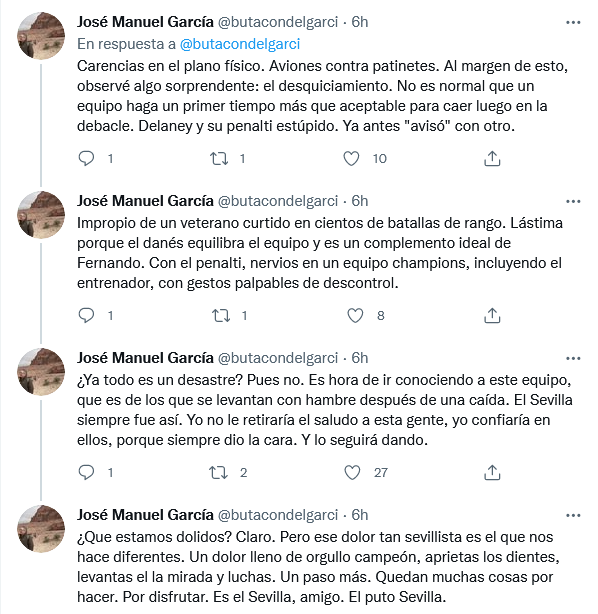This screenshot has height=614, width=598.
Task: Open more options for the ¿Que estamos dolidos? tweet
Action: point(573,515)
